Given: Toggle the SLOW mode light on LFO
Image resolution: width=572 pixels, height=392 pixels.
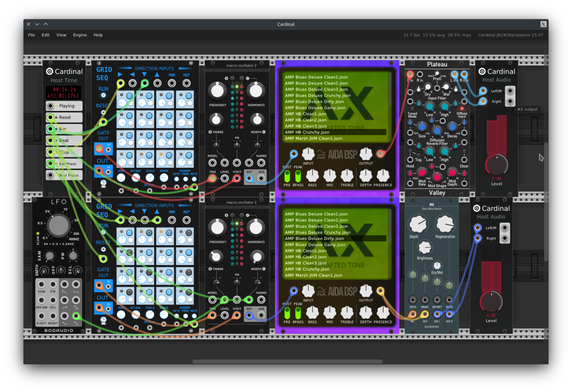Looking at the screenshot, I should [x=38, y=234].
